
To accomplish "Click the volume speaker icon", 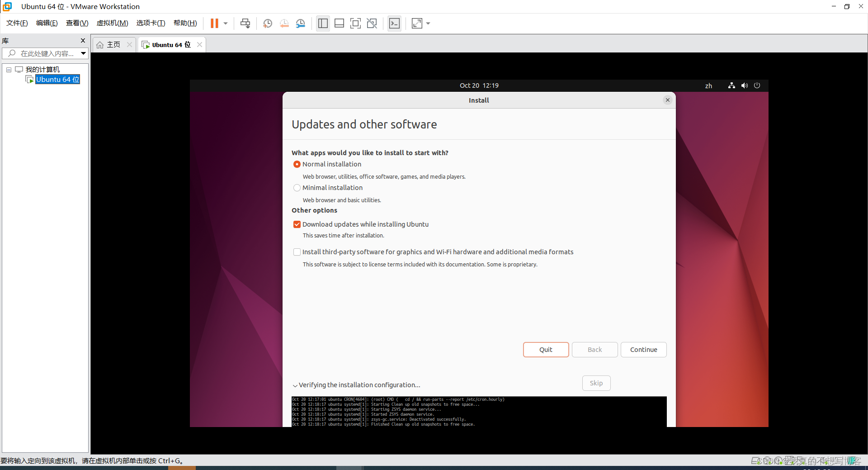I will (x=744, y=85).
